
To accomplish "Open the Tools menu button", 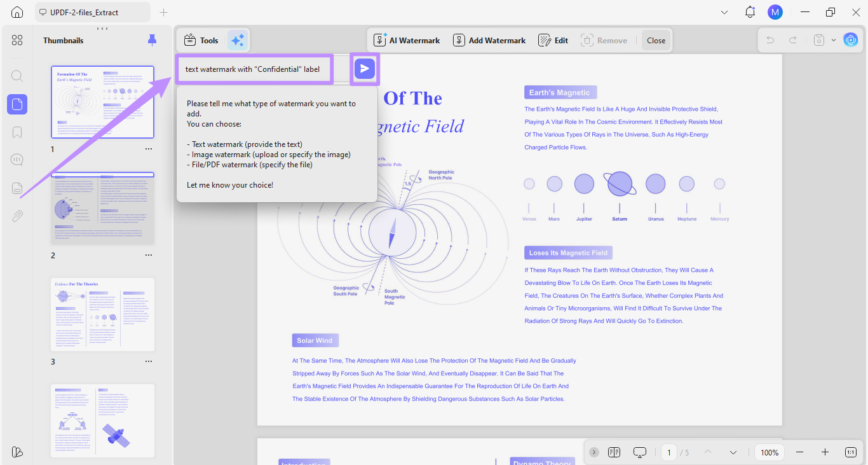I will [201, 40].
